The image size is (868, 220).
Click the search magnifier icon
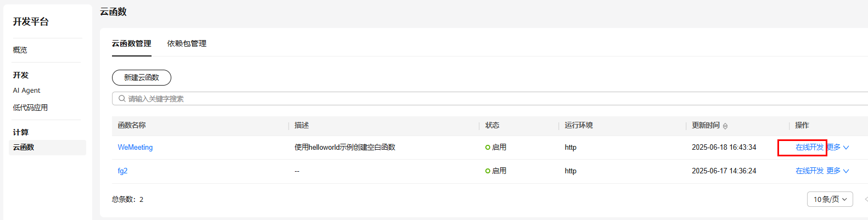point(122,99)
